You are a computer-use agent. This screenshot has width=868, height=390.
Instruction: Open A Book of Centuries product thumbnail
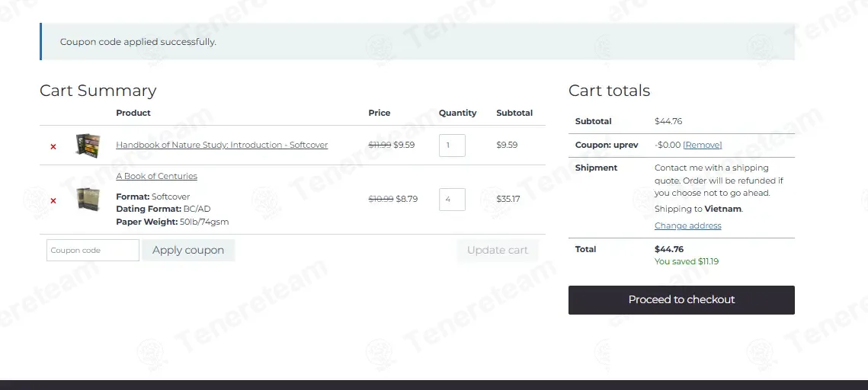click(88, 199)
